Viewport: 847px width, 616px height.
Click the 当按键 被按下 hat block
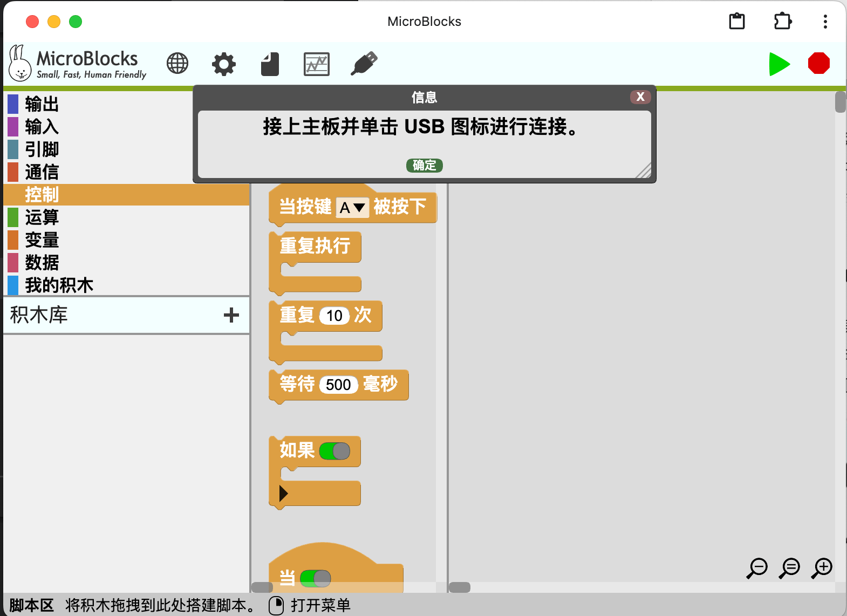tap(305, 207)
